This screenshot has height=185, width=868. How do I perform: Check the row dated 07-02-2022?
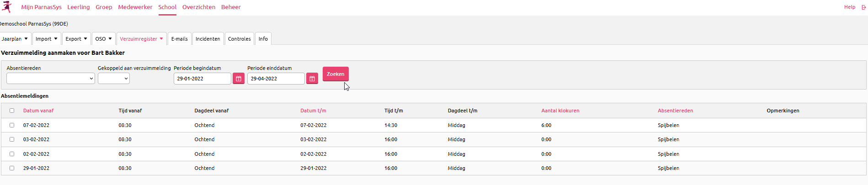[12, 125]
